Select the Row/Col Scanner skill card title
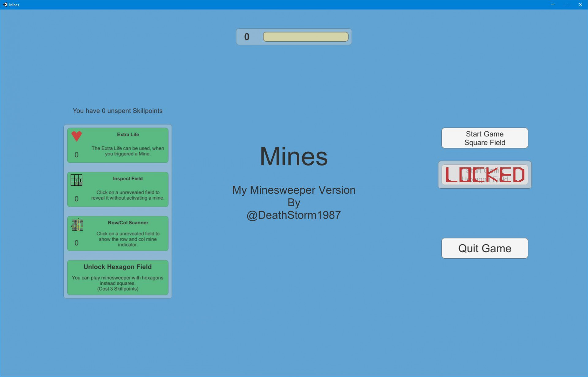The width and height of the screenshot is (588, 377). click(128, 223)
